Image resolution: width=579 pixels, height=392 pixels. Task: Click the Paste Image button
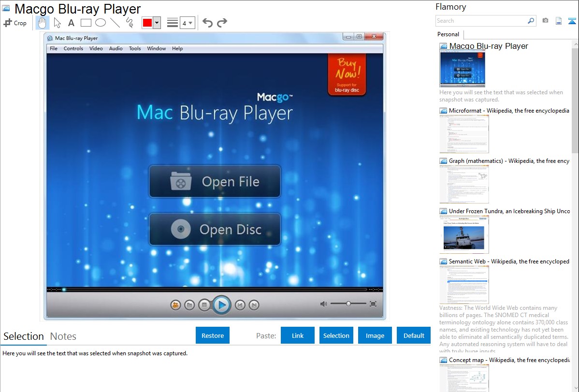coord(375,335)
